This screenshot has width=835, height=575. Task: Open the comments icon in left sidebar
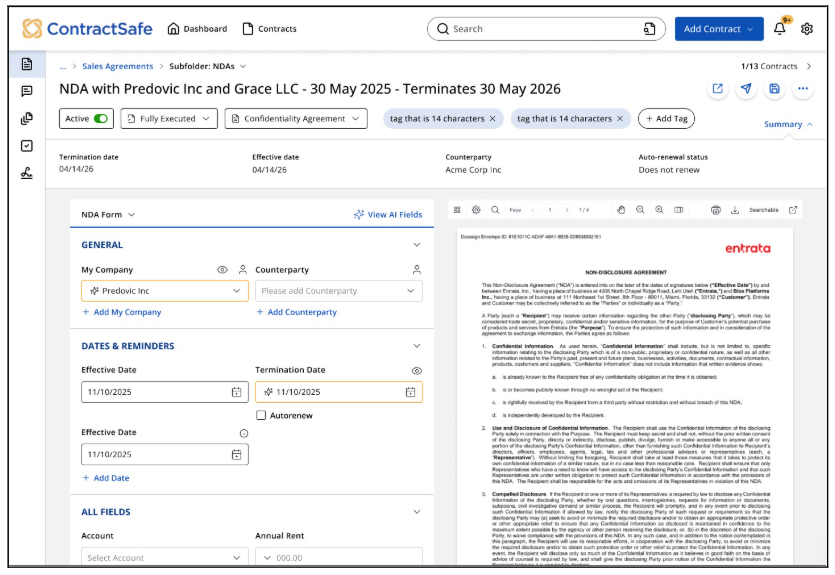(x=27, y=91)
